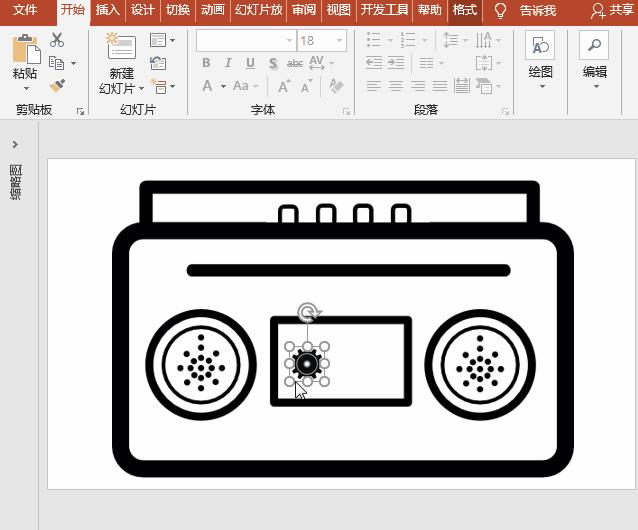Toggle Bold text formatting

coord(206,63)
